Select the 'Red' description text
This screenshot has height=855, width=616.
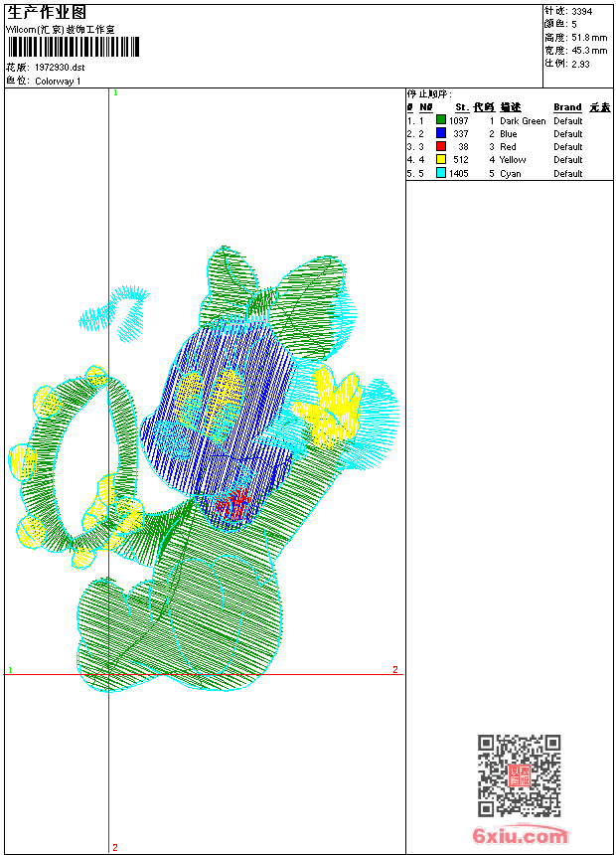(508, 147)
